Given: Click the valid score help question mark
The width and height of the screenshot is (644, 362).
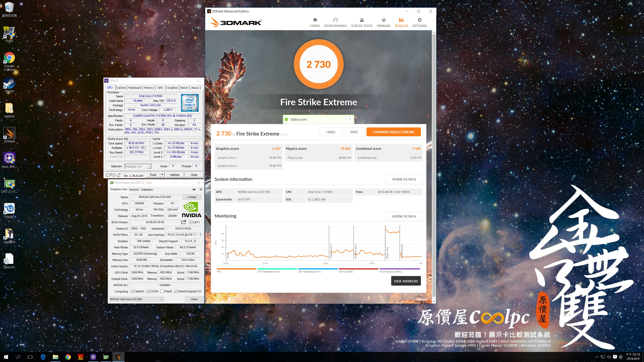Looking at the screenshot, I should [x=350, y=119].
